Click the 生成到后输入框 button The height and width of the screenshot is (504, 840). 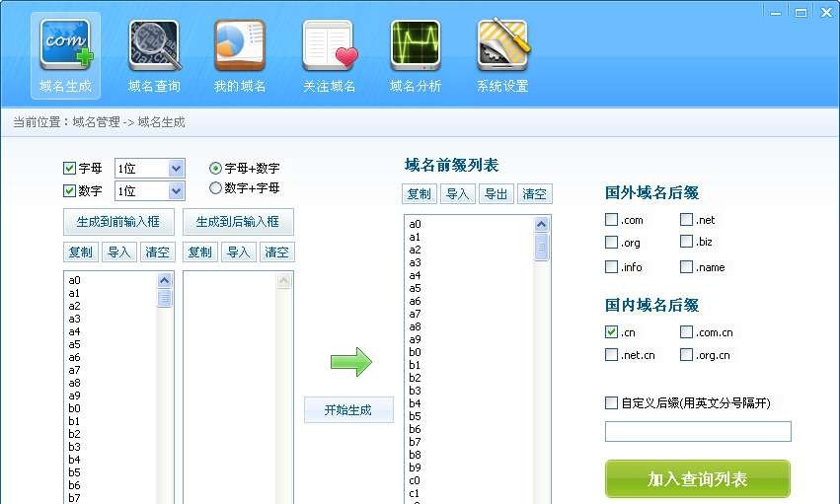point(238,222)
